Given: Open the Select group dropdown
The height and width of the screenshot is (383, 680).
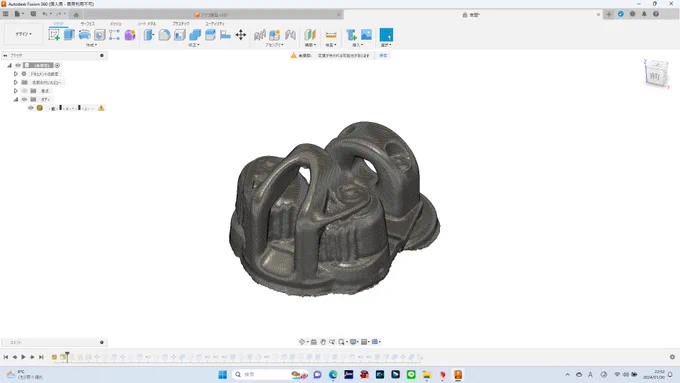Looking at the screenshot, I should pyautogui.click(x=386, y=45).
